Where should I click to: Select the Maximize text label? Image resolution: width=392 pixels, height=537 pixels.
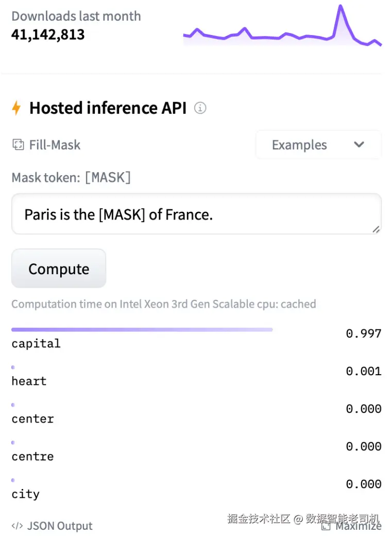[x=359, y=526]
